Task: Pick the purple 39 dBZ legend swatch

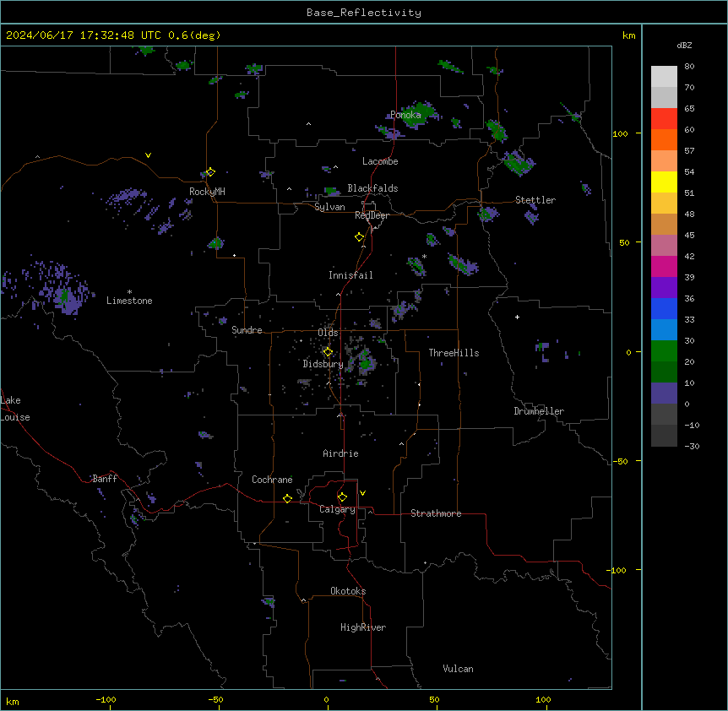Action: click(664, 287)
